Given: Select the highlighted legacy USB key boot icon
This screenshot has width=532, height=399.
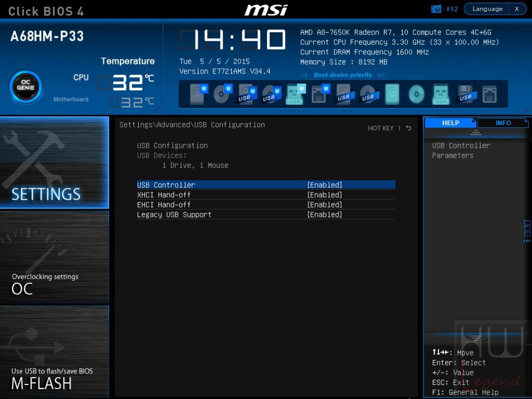Looking at the screenshot, I should [441, 94].
